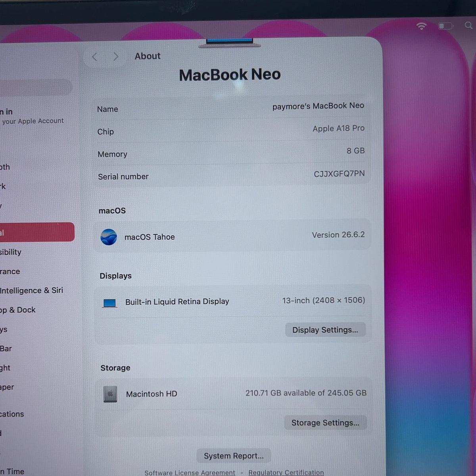Go back with the left chevron
This screenshot has height=476, width=476.
[x=94, y=57]
